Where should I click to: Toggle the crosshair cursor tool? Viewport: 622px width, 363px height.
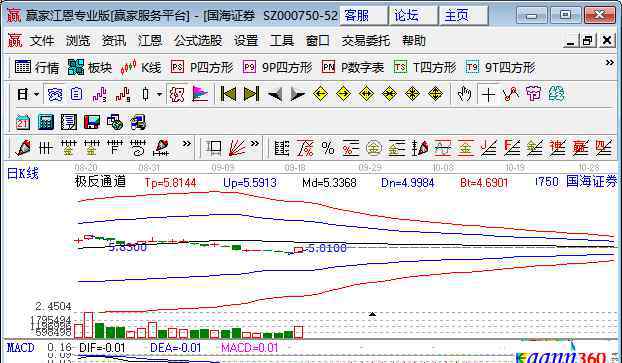coord(488,94)
